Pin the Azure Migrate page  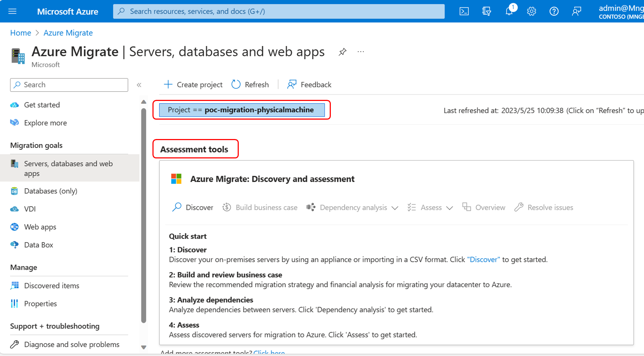click(342, 52)
